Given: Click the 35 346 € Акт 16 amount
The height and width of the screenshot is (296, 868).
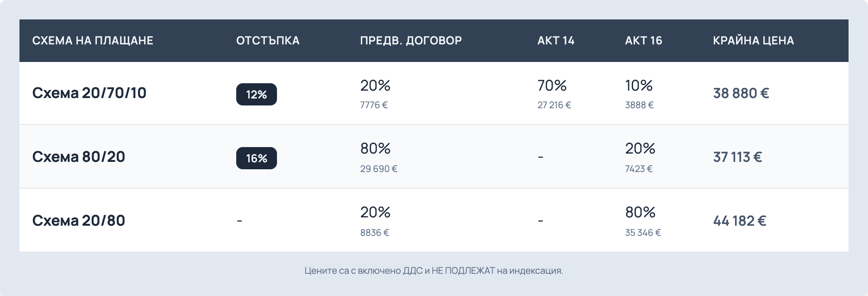Looking at the screenshot, I should click(x=643, y=233).
